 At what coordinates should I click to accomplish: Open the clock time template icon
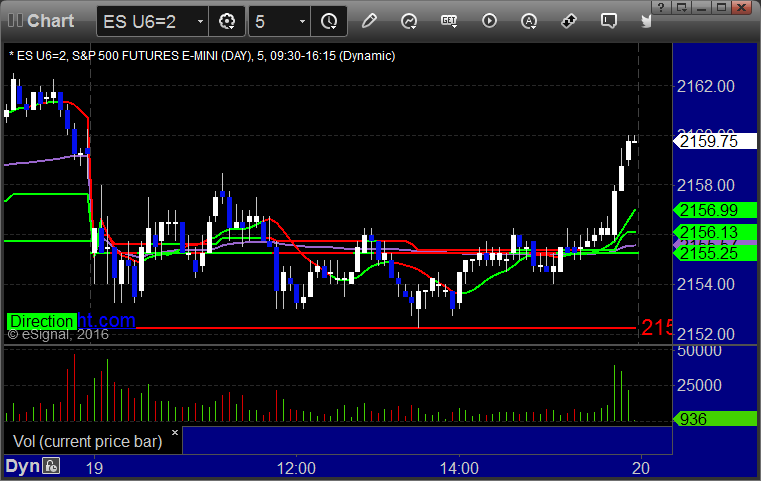(329, 21)
